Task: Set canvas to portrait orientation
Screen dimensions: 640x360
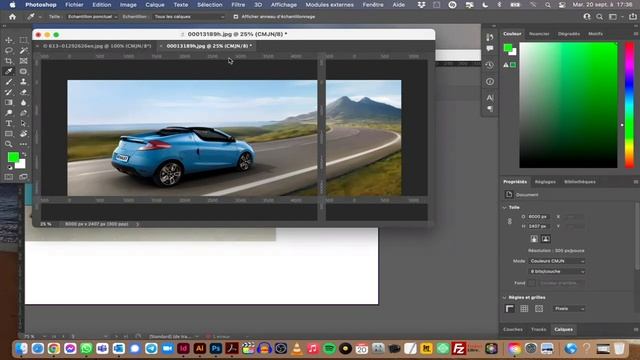Action: click(x=534, y=239)
